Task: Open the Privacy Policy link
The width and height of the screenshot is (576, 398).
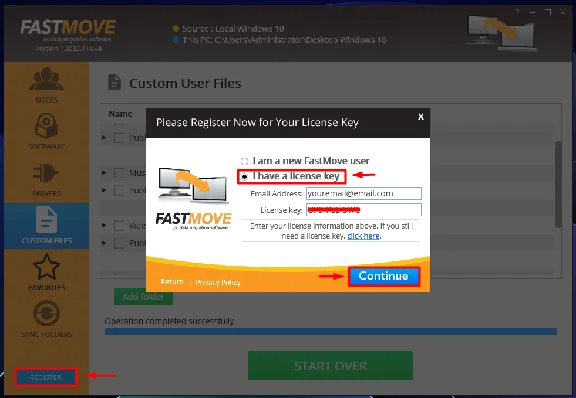Action: tap(218, 282)
